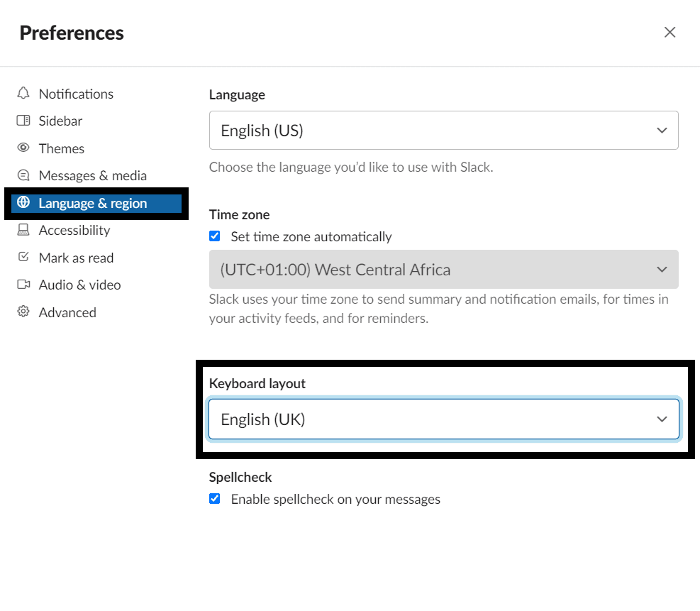Screen dimensions: 700x611
Task: Select the Sidebar panel icon
Action: tap(23, 121)
